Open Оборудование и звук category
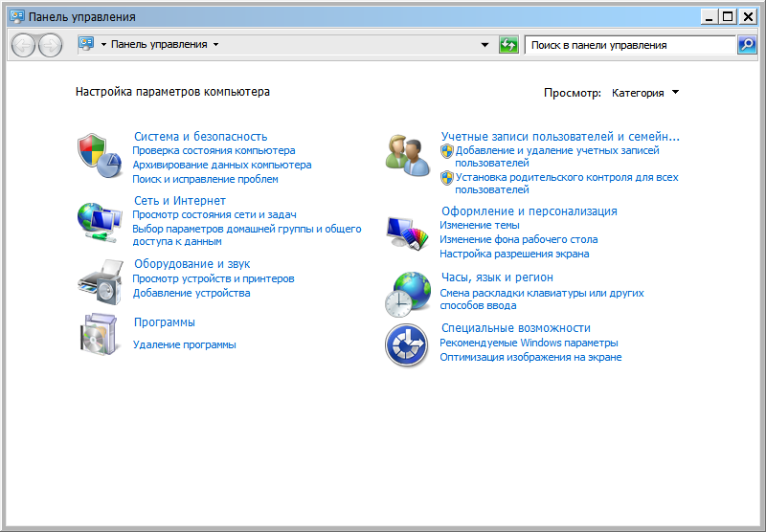Screen dimensions: 766x532 pos(192,264)
